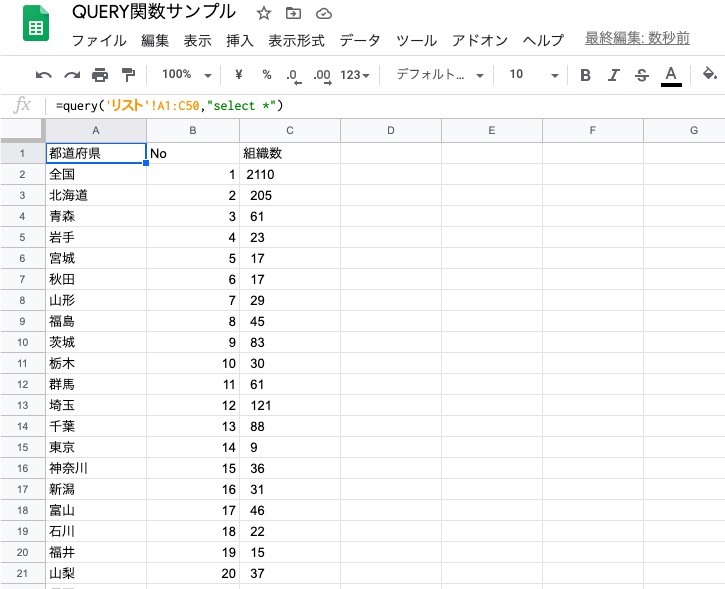Open the ファイル menu
This screenshot has width=725, height=589.
(x=99, y=41)
